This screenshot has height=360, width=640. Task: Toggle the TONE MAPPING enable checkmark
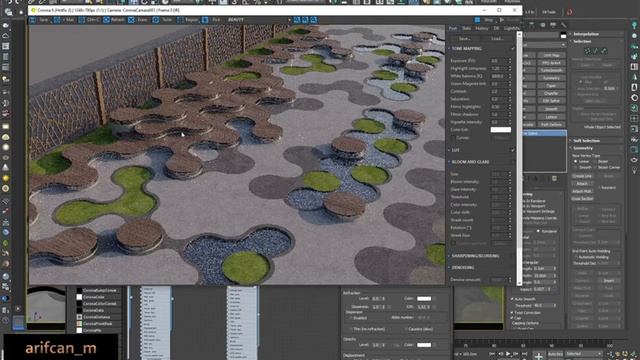513,49
